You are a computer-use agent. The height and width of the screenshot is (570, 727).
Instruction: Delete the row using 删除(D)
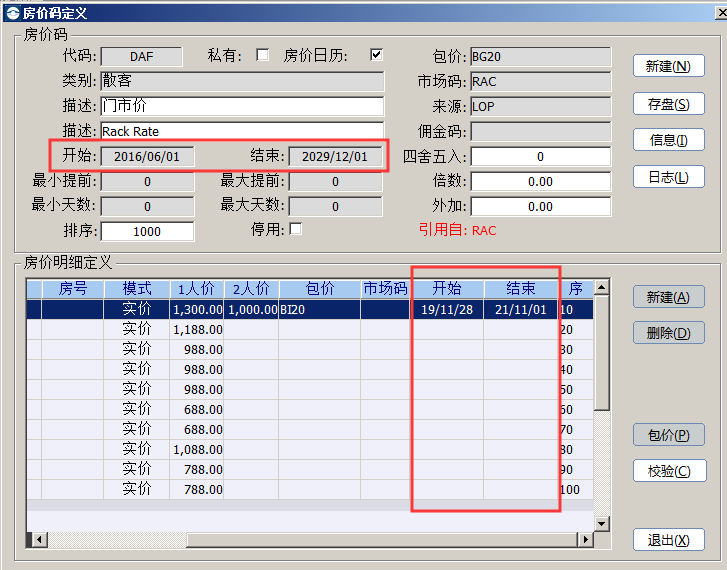pos(668,333)
